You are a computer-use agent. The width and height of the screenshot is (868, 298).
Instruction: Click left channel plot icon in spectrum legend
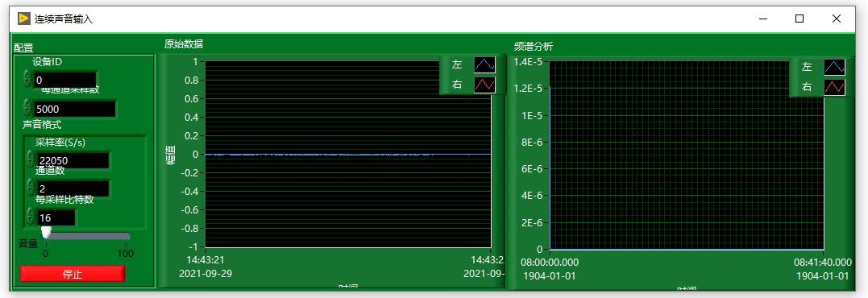834,68
